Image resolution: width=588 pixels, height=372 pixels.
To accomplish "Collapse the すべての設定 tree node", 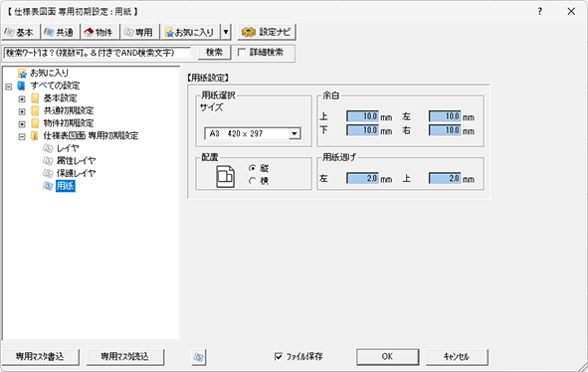I will tap(9, 87).
